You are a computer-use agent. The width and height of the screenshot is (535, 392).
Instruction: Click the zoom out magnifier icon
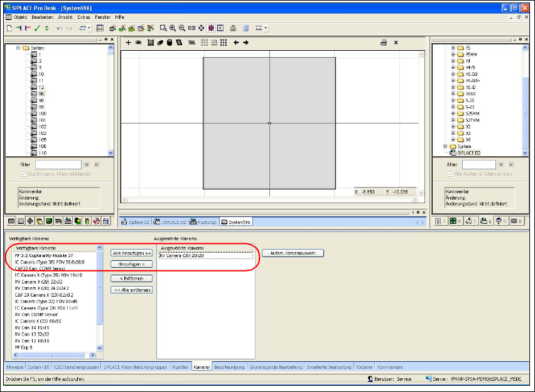182,28
